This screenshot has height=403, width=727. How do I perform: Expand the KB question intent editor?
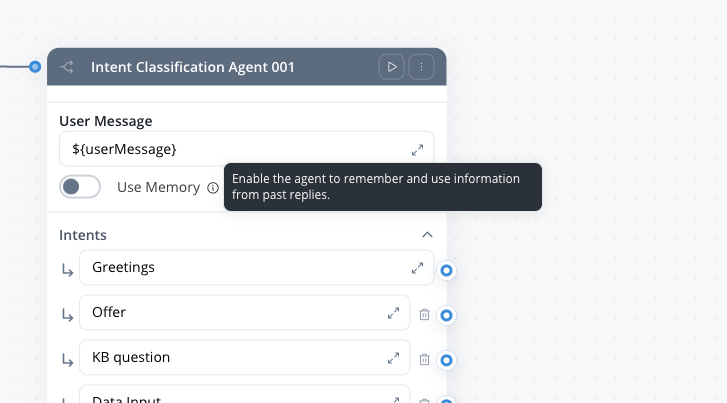(x=393, y=358)
